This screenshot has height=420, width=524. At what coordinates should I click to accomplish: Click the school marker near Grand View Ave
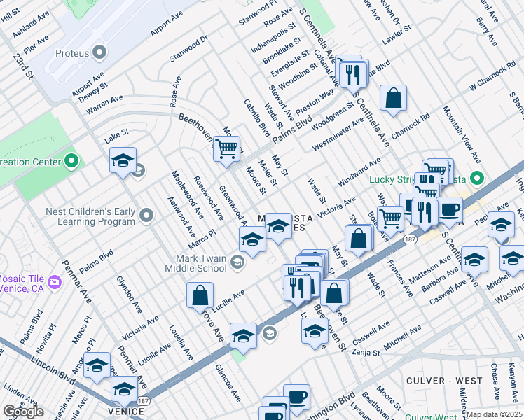243,336
